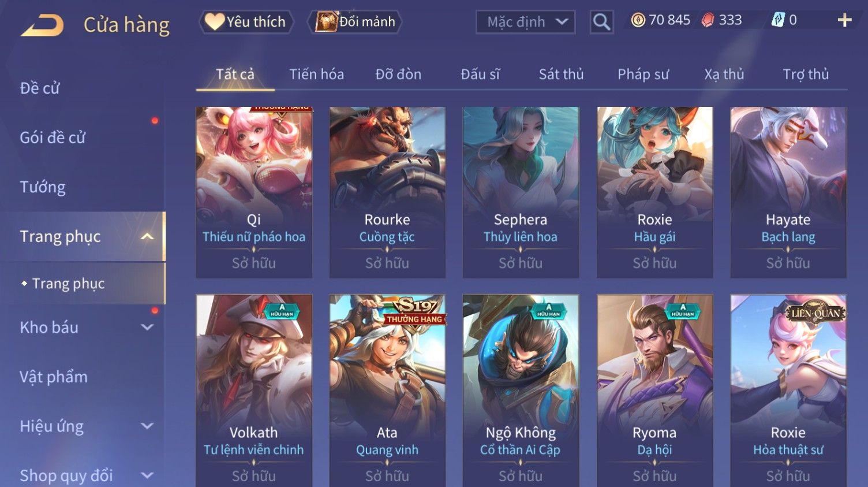Select Trang phục sub-item in sidebar
The image size is (868, 487).
pos(68,284)
